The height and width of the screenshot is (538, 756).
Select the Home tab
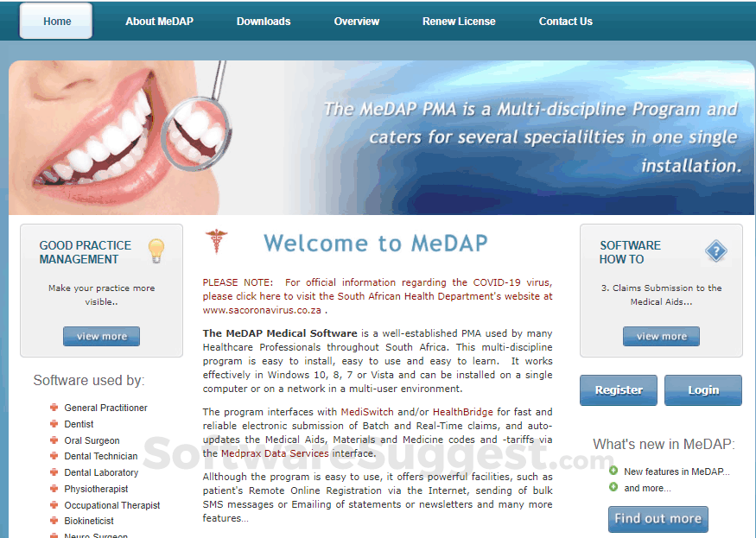56,22
